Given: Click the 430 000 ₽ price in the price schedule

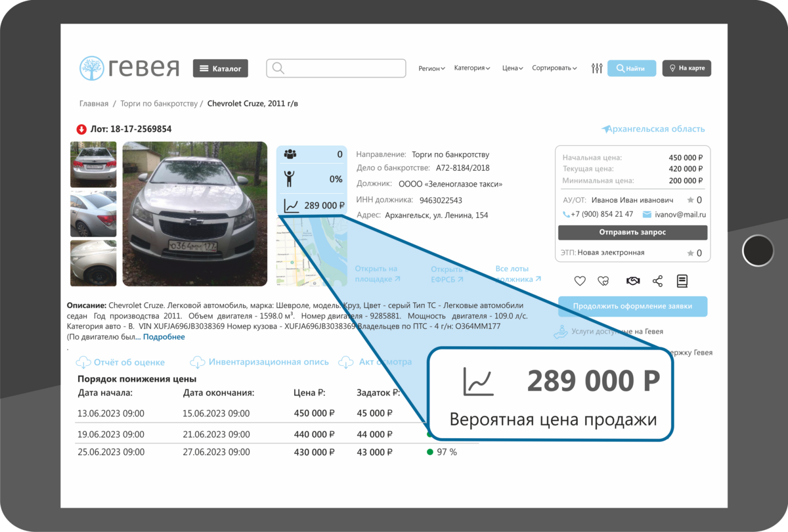Looking at the screenshot, I should pos(315,453).
